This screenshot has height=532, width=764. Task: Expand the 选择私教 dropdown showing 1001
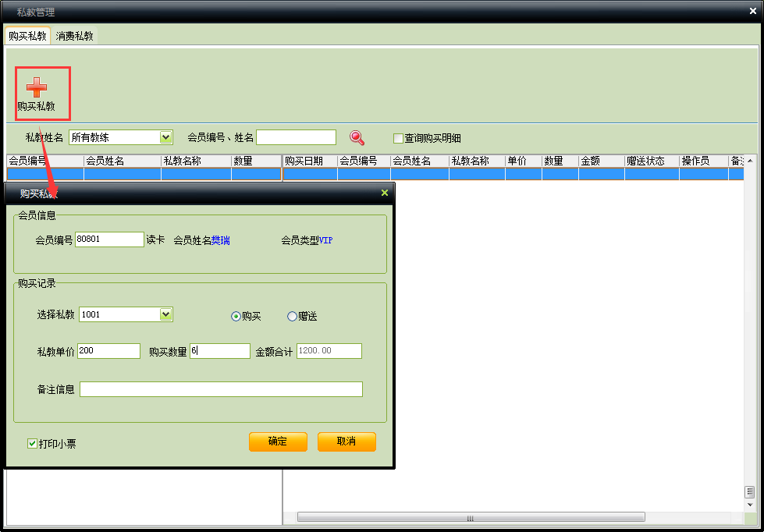coord(165,314)
